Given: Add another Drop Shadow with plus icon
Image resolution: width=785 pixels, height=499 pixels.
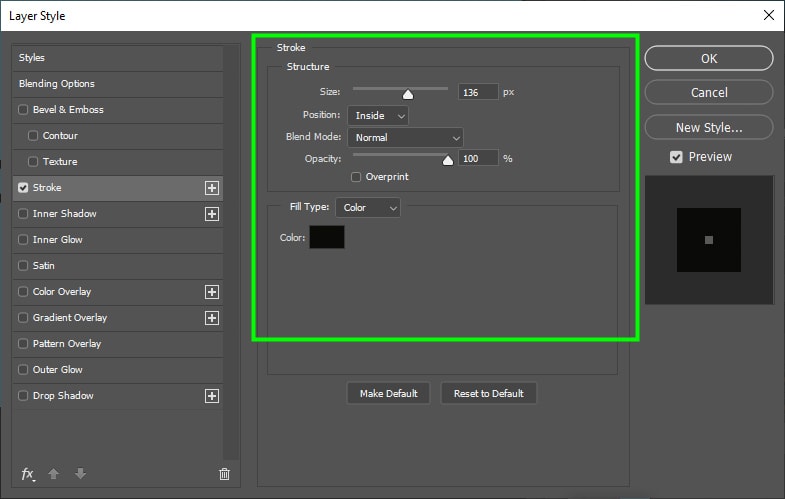Looking at the screenshot, I should pyautogui.click(x=212, y=396).
